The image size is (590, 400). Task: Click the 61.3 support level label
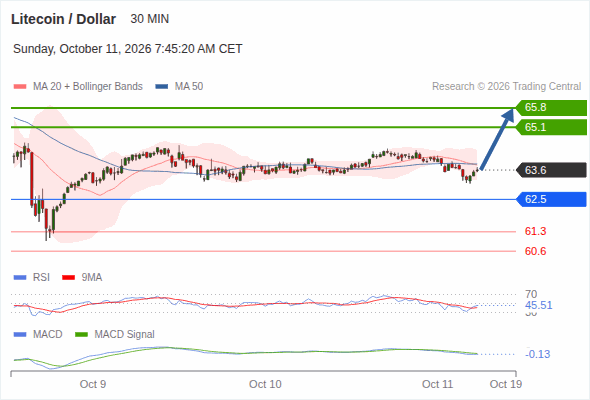[x=535, y=231]
